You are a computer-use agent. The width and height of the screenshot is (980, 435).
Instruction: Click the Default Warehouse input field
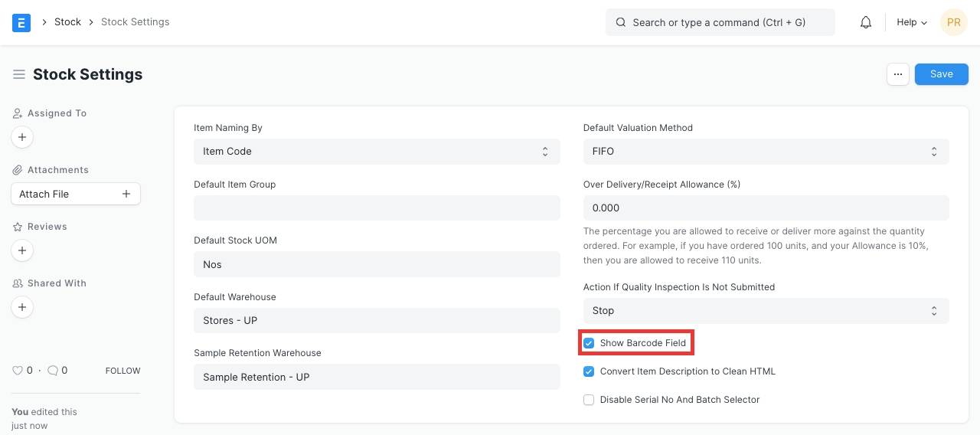pyautogui.click(x=377, y=321)
